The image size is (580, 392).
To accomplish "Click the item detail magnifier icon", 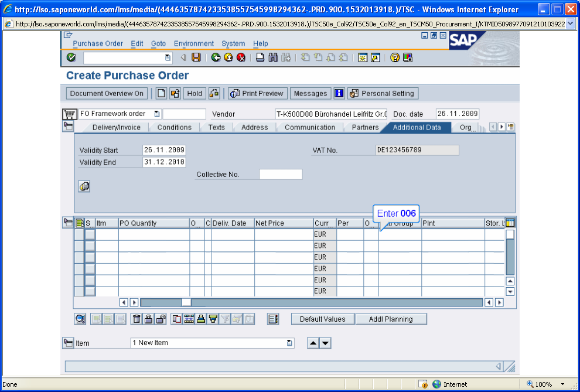I will coord(80,319).
